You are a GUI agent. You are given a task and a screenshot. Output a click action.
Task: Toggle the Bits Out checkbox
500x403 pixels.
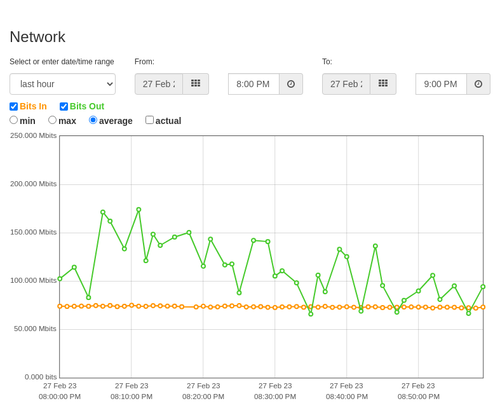tap(64, 106)
